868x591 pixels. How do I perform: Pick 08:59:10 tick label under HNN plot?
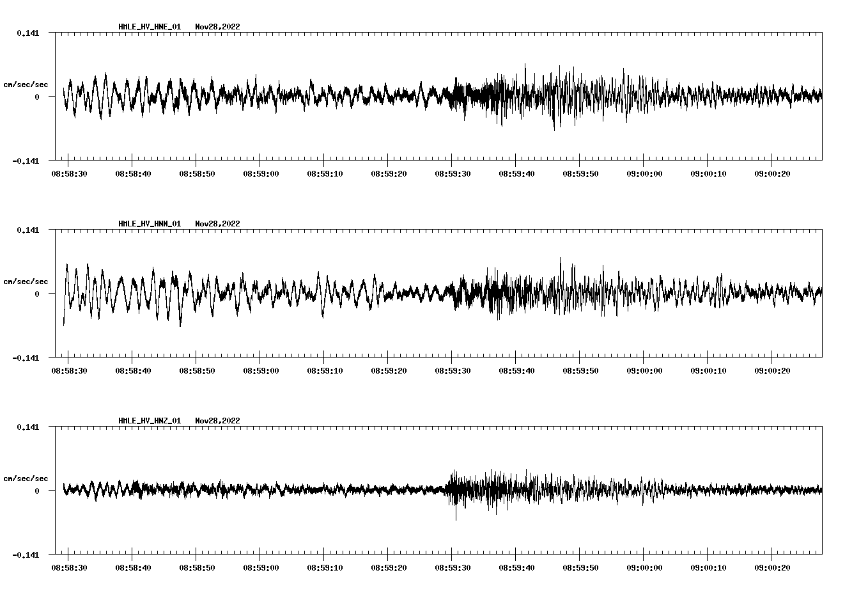click(x=325, y=370)
